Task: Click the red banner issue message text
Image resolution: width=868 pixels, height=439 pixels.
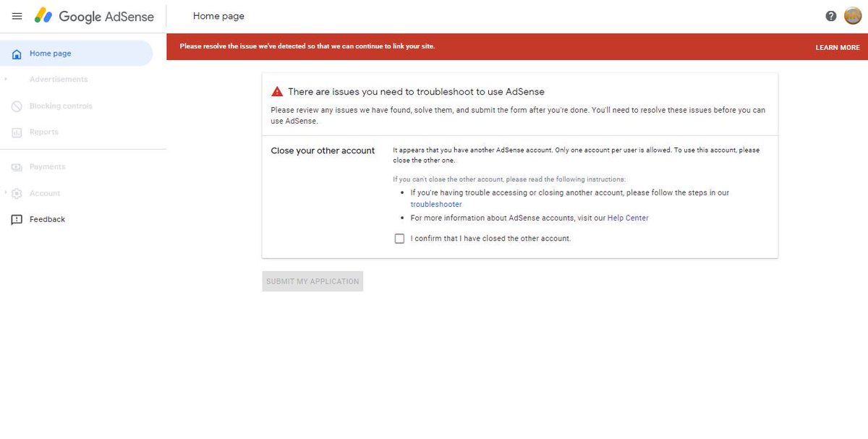Action: click(x=307, y=46)
